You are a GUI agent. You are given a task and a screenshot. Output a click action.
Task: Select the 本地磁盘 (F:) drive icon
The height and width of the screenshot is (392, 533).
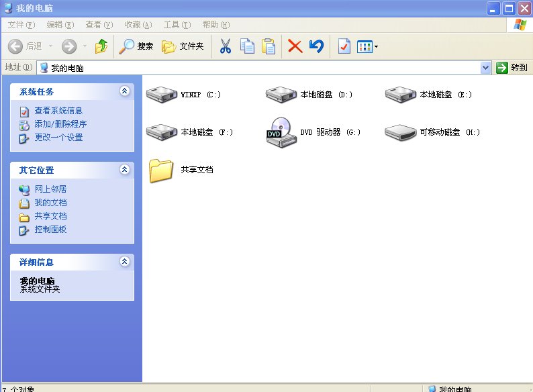pyautogui.click(x=162, y=132)
